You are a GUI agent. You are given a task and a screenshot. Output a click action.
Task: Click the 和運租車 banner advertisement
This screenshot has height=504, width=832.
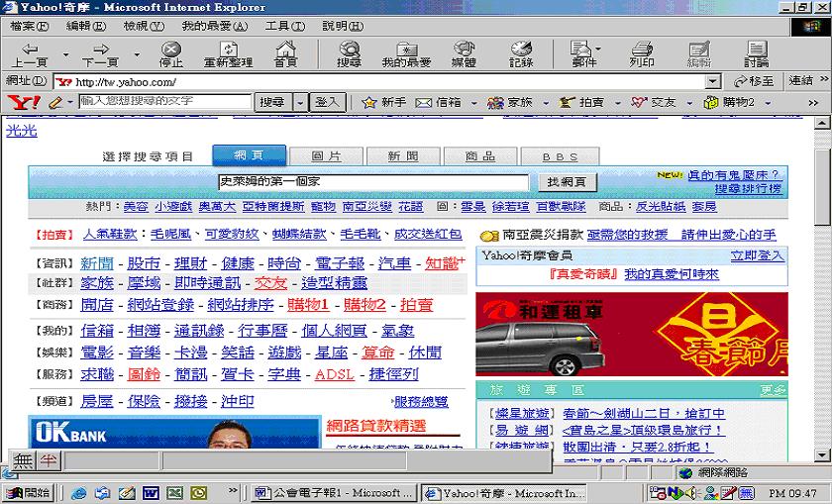click(x=632, y=335)
